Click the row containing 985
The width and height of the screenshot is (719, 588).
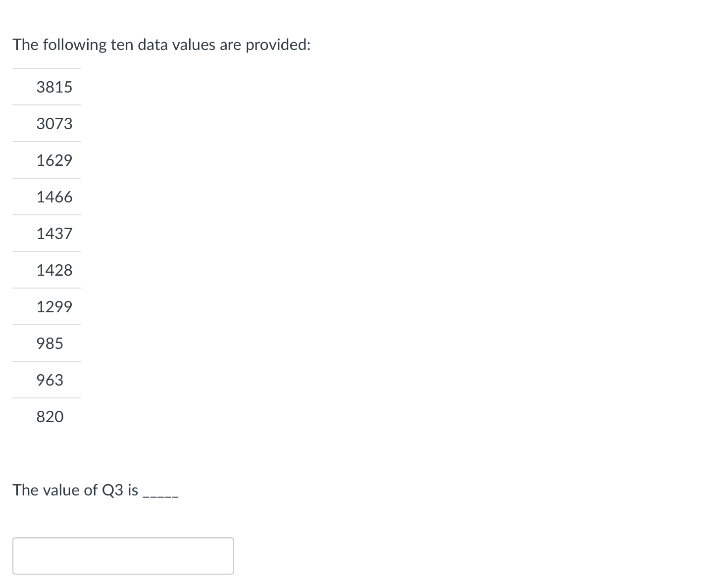[50, 343]
